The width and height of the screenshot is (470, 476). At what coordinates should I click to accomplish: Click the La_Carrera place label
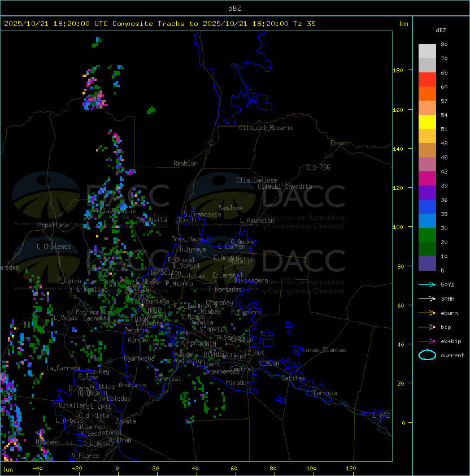pos(63,368)
